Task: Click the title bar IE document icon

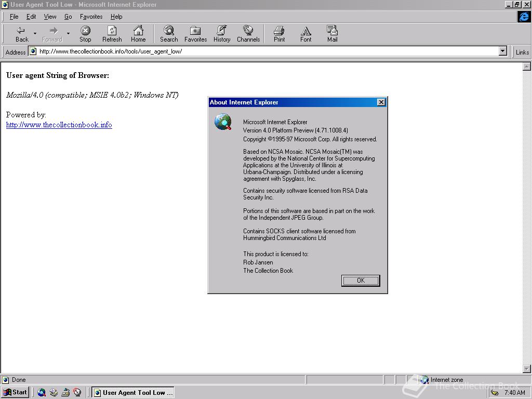Action: 5,5
